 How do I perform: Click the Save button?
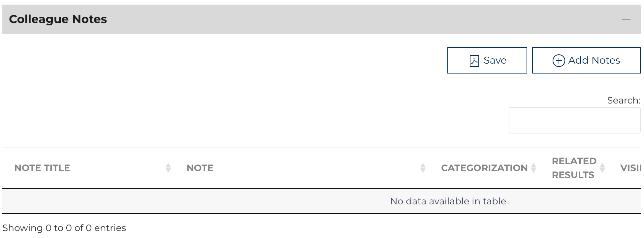point(487,60)
